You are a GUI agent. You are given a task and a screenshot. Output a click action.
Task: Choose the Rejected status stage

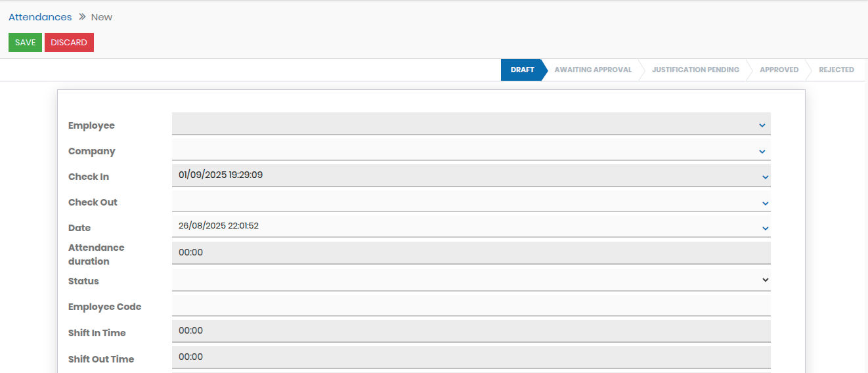tap(836, 70)
